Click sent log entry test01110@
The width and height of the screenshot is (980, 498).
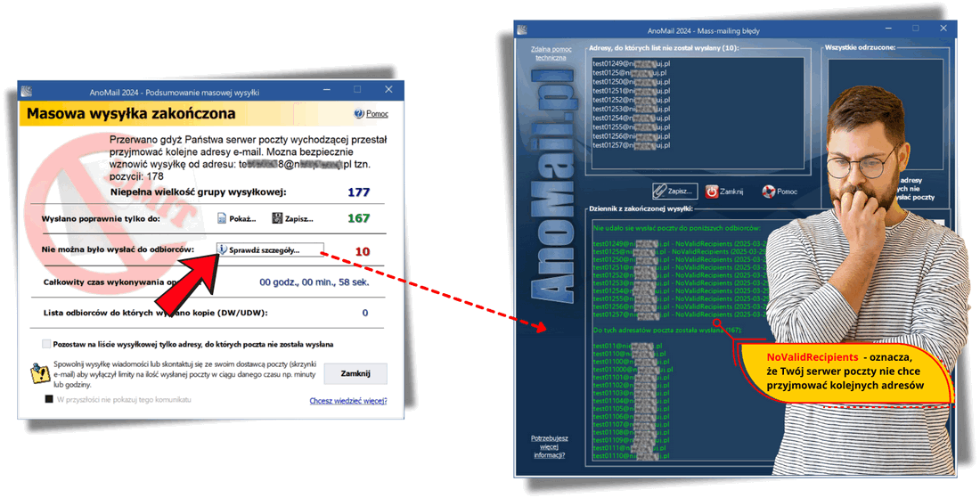pos(632,456)
